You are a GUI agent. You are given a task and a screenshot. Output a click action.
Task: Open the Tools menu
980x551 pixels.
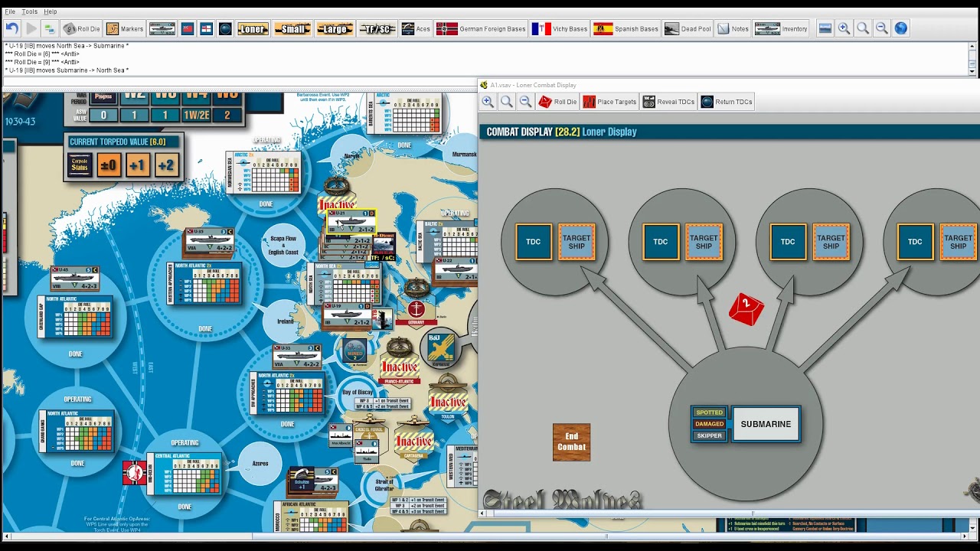30,11
